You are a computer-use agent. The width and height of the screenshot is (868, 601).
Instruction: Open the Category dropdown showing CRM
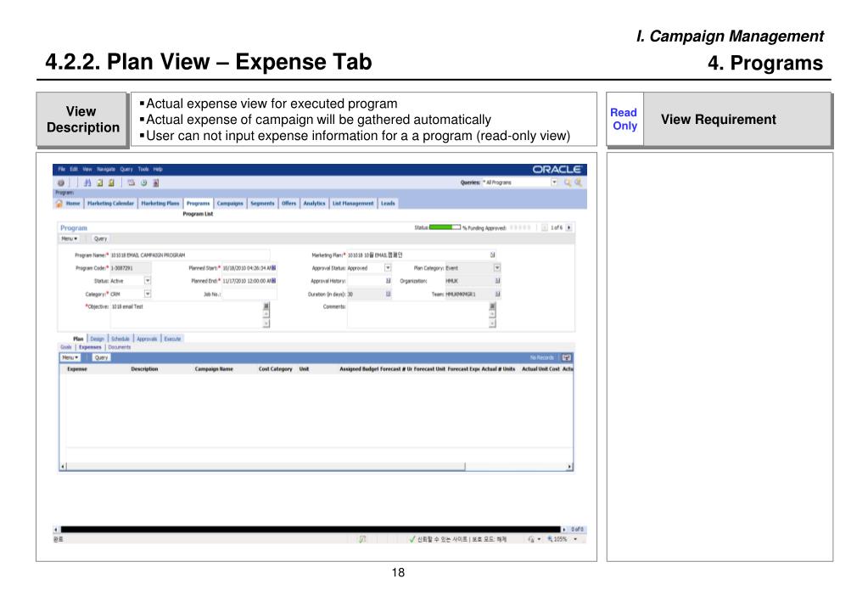(x=148, y=294)
